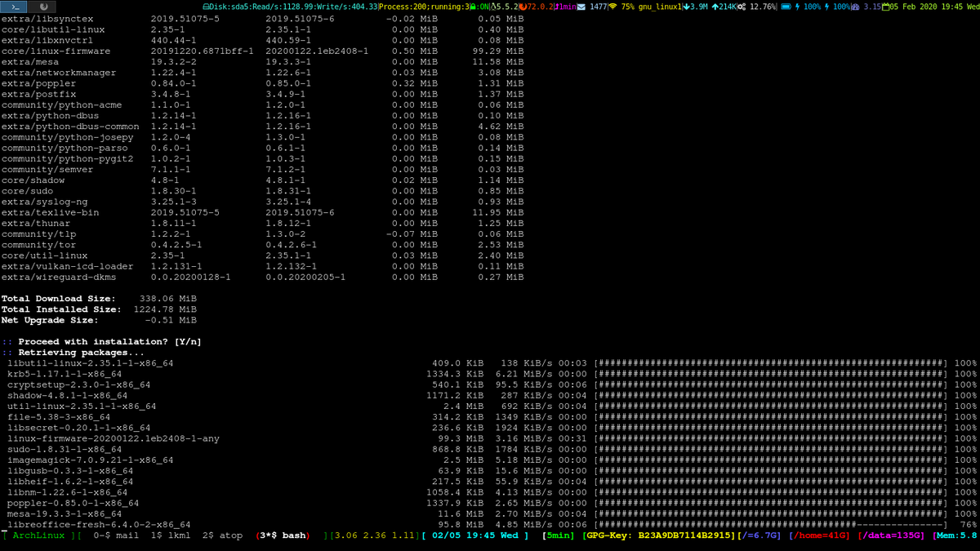Click the community/tor package name
The height and width of the screenshot is (551, 980).
click(x=38, y=245)
